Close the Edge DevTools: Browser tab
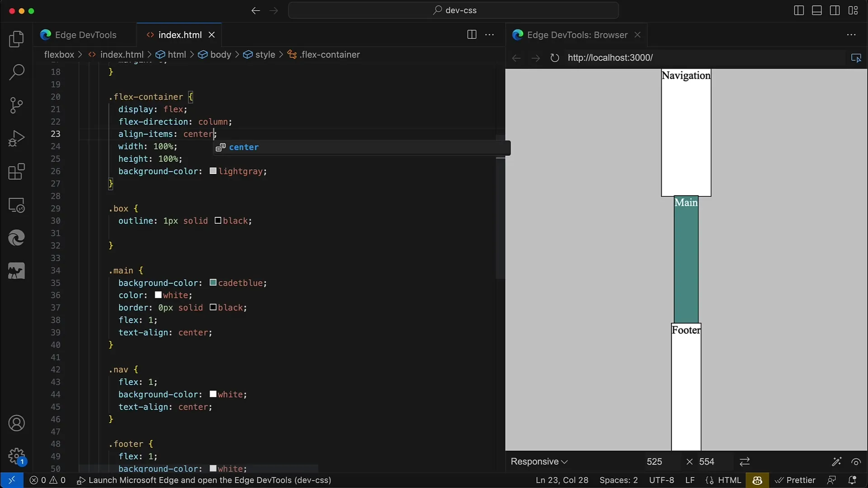 tap(637, 35)
